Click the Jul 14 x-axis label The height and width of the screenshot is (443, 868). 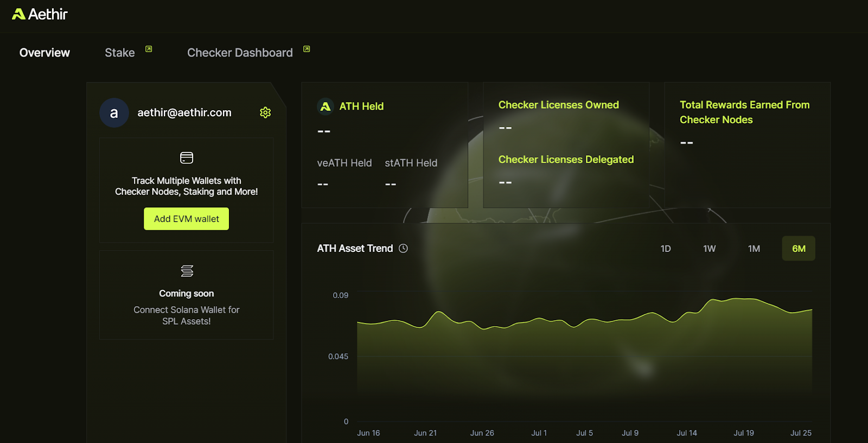pyautogui.click(x=687, y=433)
